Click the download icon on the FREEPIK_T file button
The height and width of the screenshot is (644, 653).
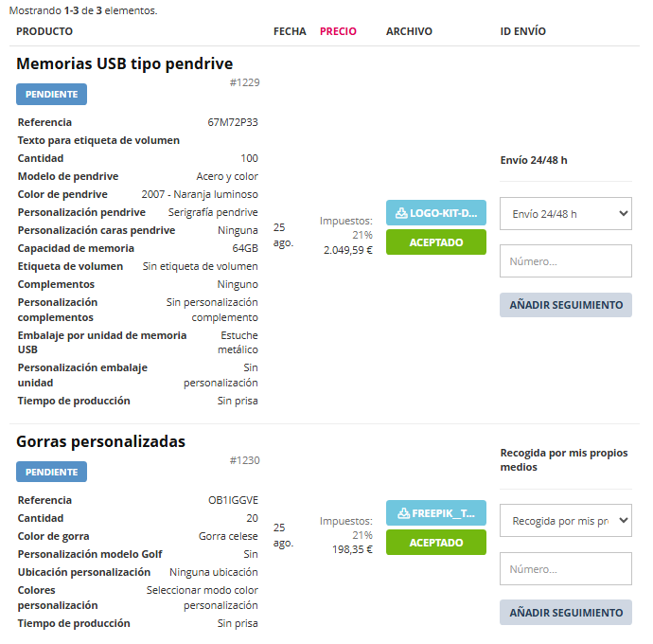[402, 514]
